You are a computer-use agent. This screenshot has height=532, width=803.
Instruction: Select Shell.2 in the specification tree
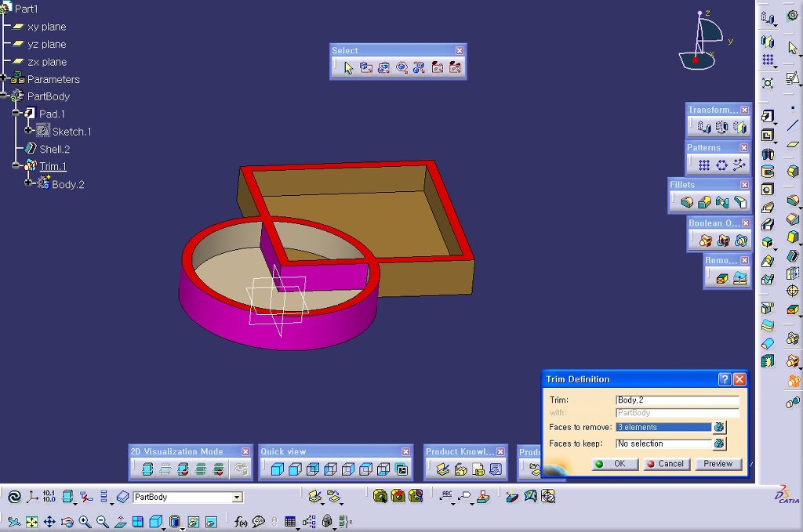point(54,149)
